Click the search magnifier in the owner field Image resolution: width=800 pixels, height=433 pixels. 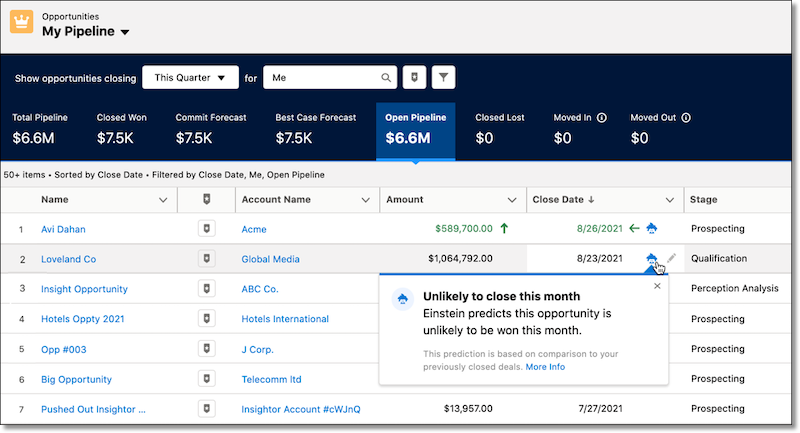tap(386, 77)
